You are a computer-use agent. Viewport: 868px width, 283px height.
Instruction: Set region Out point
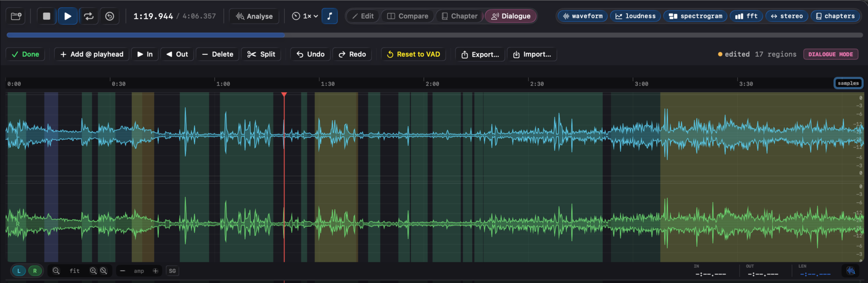177,54
